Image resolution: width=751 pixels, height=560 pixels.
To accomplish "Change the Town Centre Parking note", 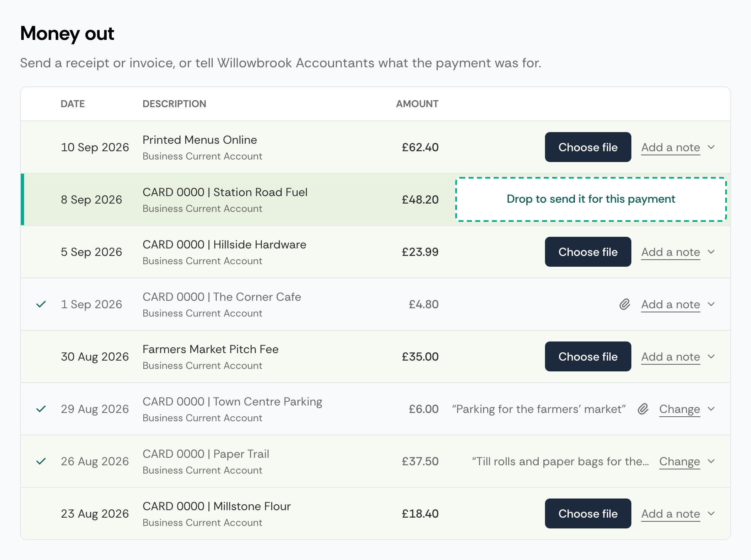I will [680, 409].
